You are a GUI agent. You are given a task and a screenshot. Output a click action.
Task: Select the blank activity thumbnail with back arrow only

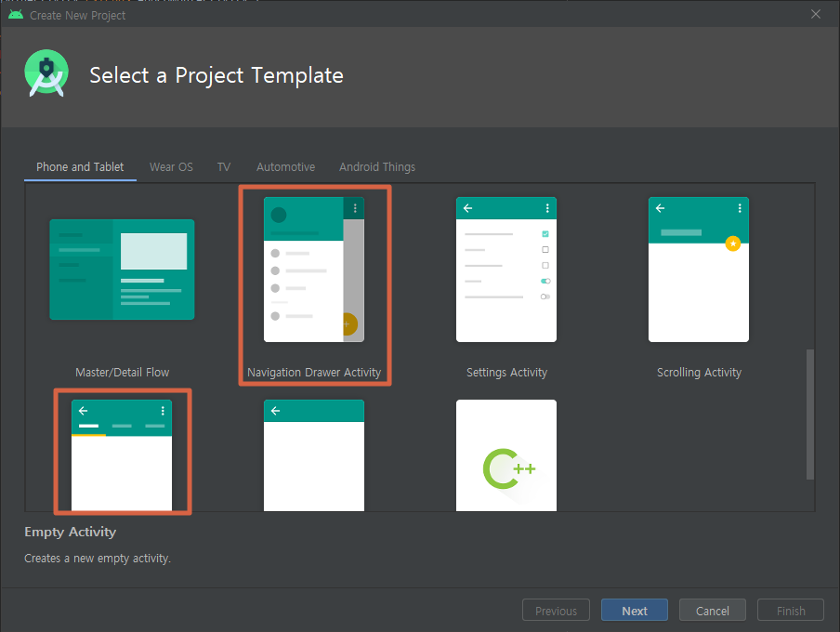[x=314, y=455]
